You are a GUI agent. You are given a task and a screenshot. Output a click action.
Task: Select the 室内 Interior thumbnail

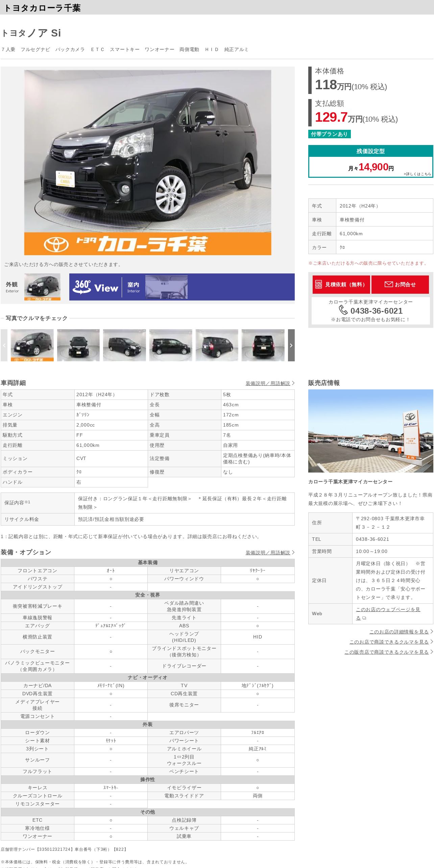(166, 287)
